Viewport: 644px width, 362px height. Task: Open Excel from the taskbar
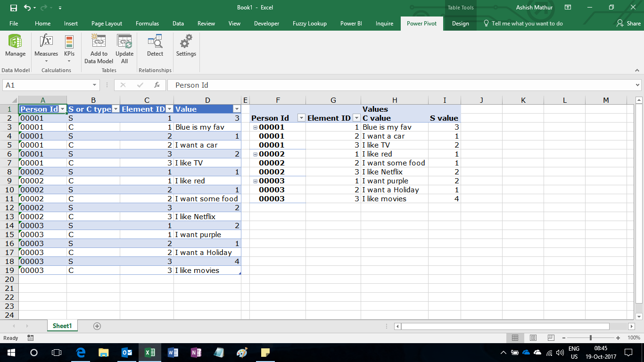coord(150,353)
